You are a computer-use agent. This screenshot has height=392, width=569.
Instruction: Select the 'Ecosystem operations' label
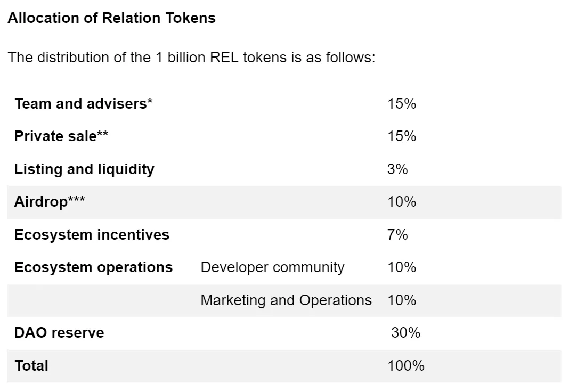(x=93, y=267)
